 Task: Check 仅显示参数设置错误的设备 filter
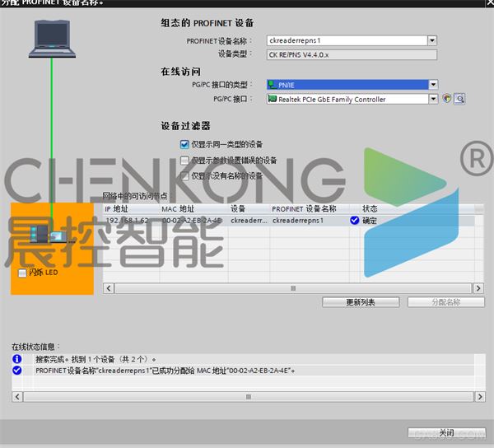tap(184, 160)
